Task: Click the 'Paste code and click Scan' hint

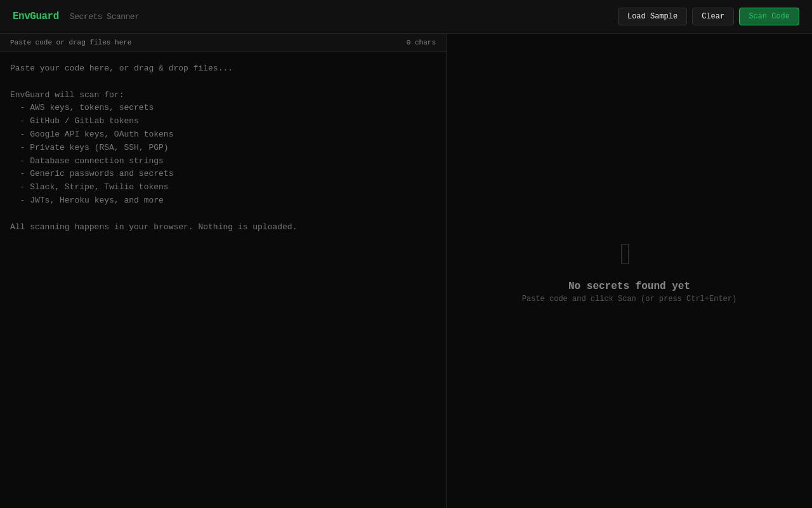Action: (629, 299)
